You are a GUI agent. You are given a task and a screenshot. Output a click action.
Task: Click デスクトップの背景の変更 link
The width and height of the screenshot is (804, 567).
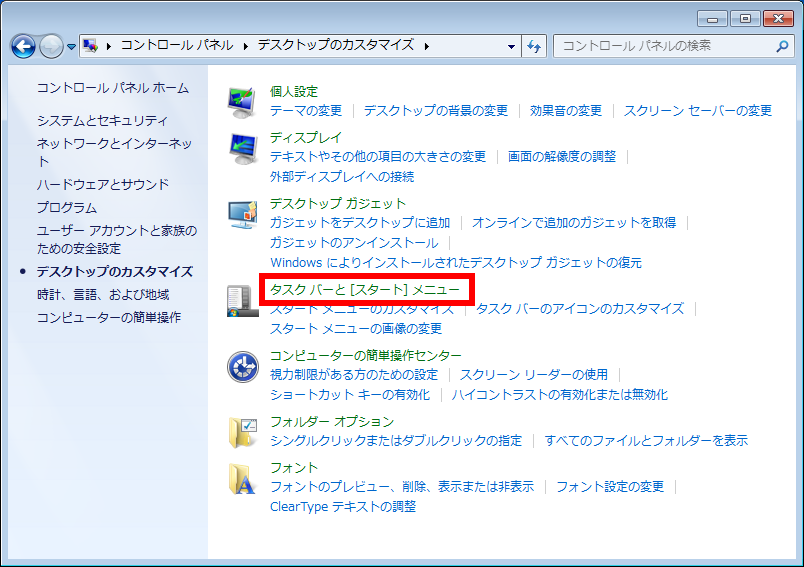point(436,111)
